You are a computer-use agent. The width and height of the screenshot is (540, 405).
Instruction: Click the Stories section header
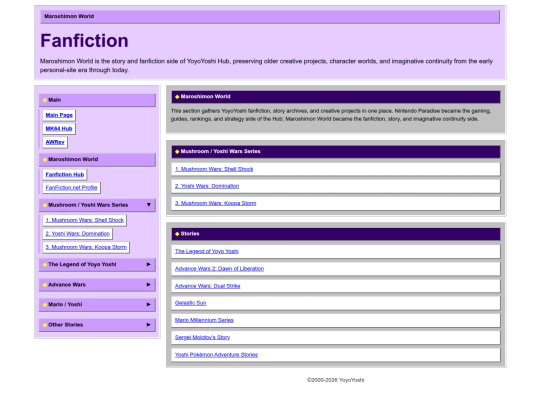pyautogui.click(x=336, y=234)
